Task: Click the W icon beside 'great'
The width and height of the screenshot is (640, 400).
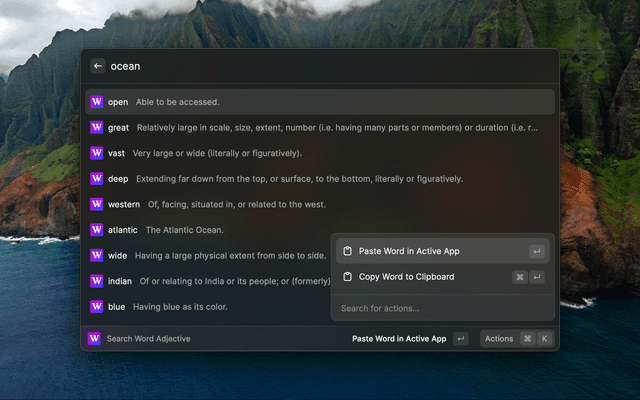Action: tap(97, 128)
